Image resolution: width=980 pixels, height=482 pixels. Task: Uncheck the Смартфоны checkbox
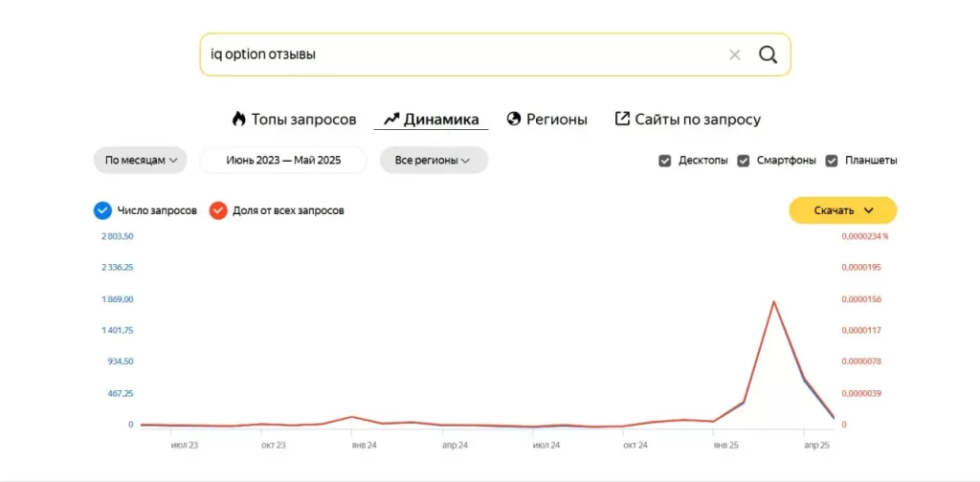743,161
